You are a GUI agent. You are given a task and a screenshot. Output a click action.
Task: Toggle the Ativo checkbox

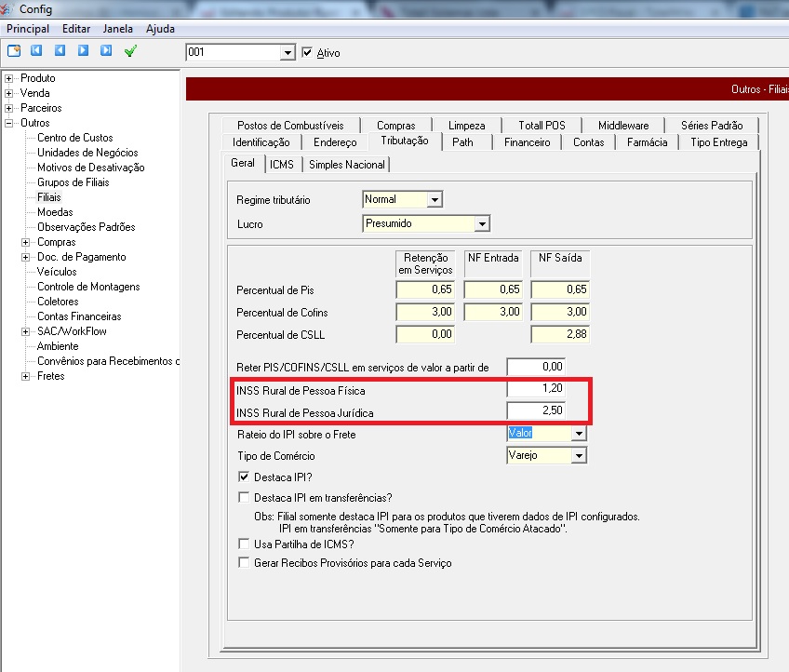click(x=307, y=52)
